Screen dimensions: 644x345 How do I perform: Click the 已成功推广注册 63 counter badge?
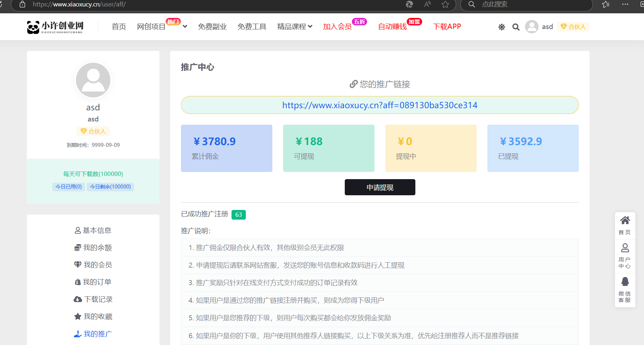pos(238,215)
